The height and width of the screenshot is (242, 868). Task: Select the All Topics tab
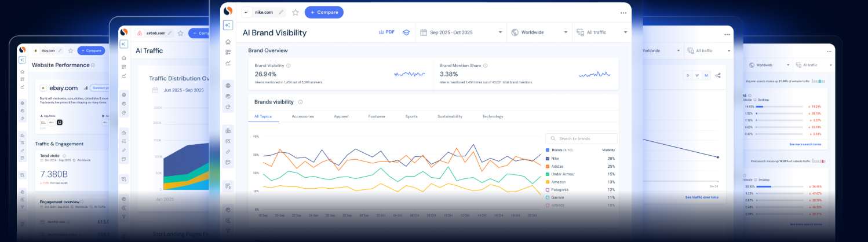pyautogui.click(x=263, y=116)
